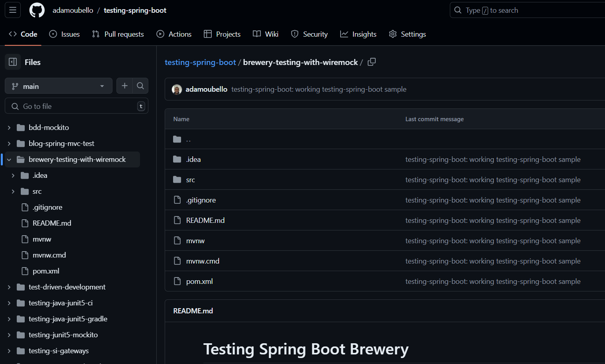Click the pom.xml file icon in the file list
The width and height of the screenshot is (605, 364).
point(177,281)
